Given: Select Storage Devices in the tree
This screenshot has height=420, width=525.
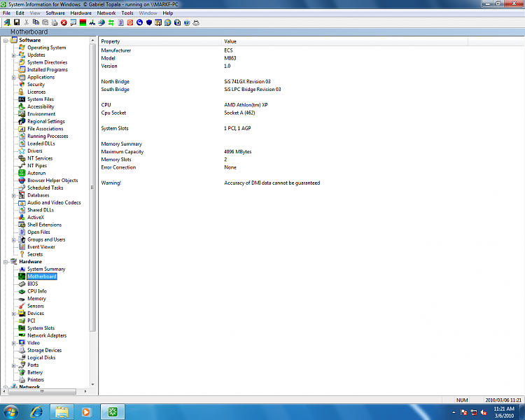Looking at the screenshot, I should tap(44, 350).
